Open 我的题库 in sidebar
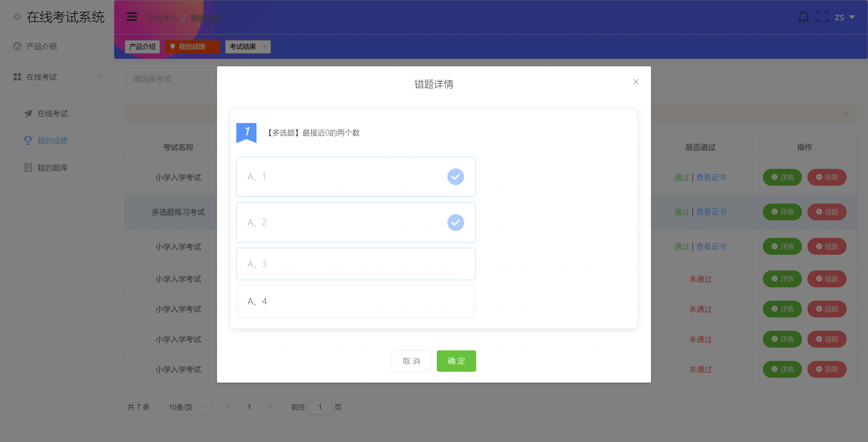Screen dimensions: 868x442 click(x=52, y=168)
